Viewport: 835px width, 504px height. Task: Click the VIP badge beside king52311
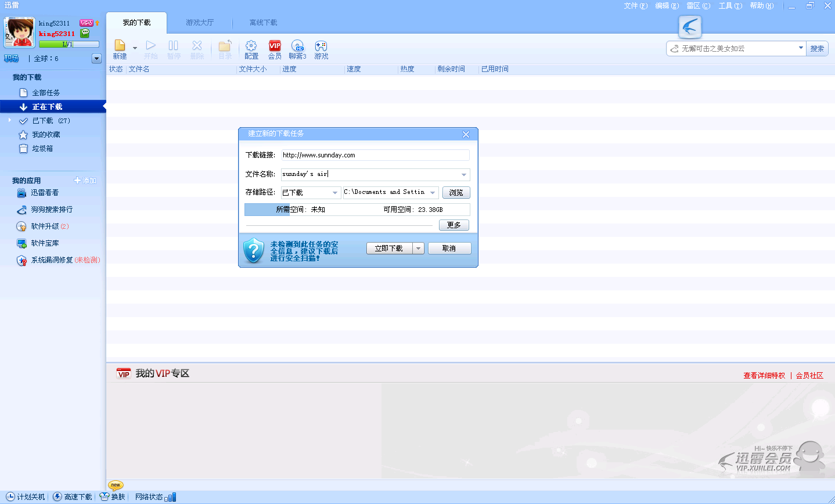(87, 23)
